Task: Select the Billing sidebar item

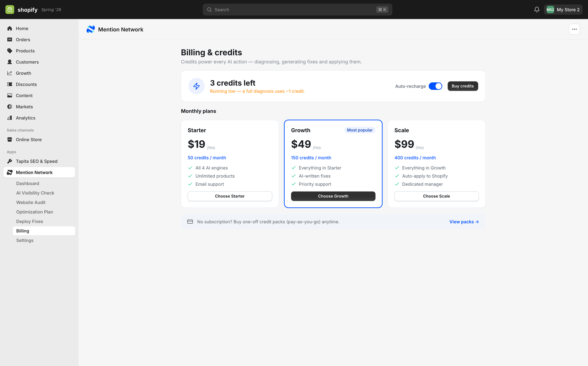Action: (44, 231)
